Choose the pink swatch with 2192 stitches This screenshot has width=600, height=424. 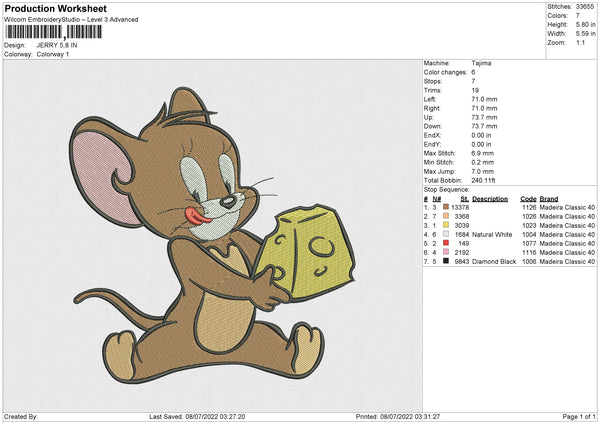446,252
